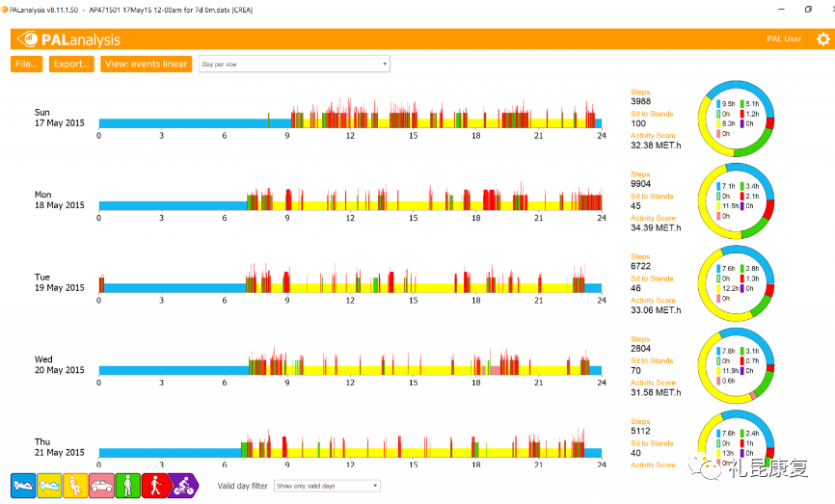Select the Tue 19 May 2015 date label
This screenshot has height=504, width=835.
[59, 282]
